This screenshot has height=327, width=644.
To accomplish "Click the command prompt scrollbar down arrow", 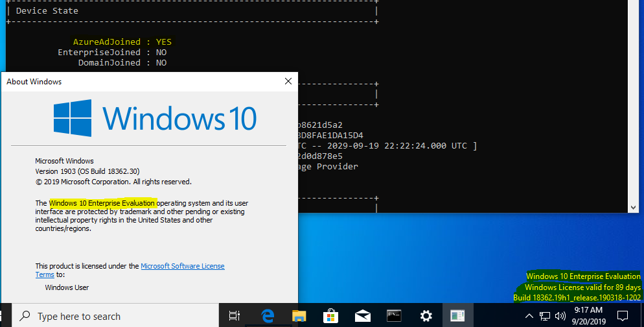I will coord(633,208).
